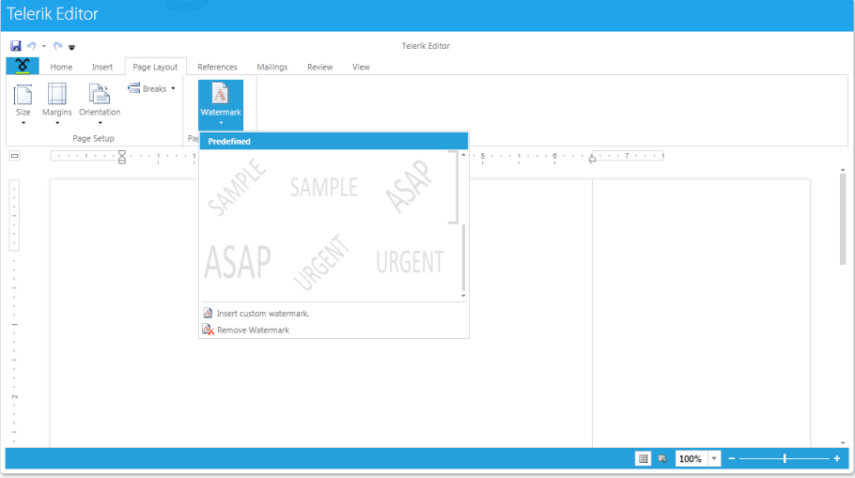Image resolution: width=855 pixels, height=478 pixels.
Task: Switch to the View tab
Action: tap(360, 67)
